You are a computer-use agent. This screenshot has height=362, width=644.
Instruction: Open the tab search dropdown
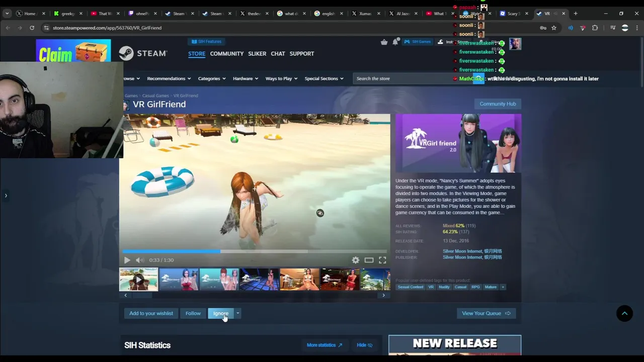[x=7, y=14]
